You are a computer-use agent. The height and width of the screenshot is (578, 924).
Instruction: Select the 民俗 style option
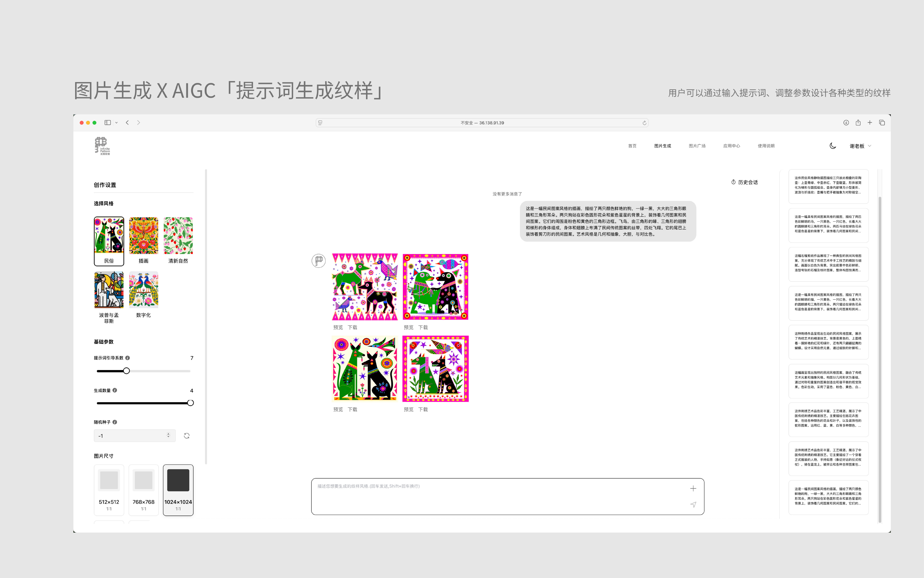[109, 241]
